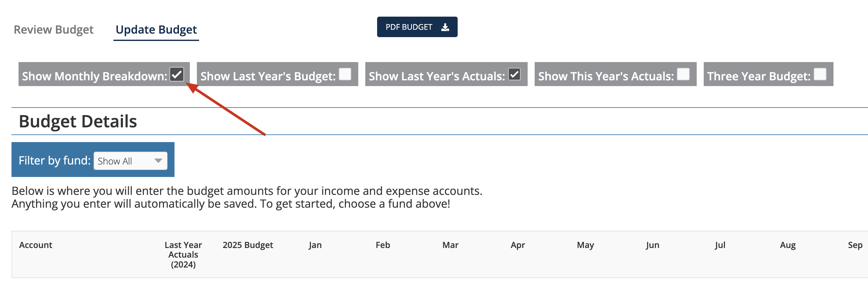This screenshot has width=868, height=288.
Task: Click the 2025 Budget column header
Action: point(248,245)
